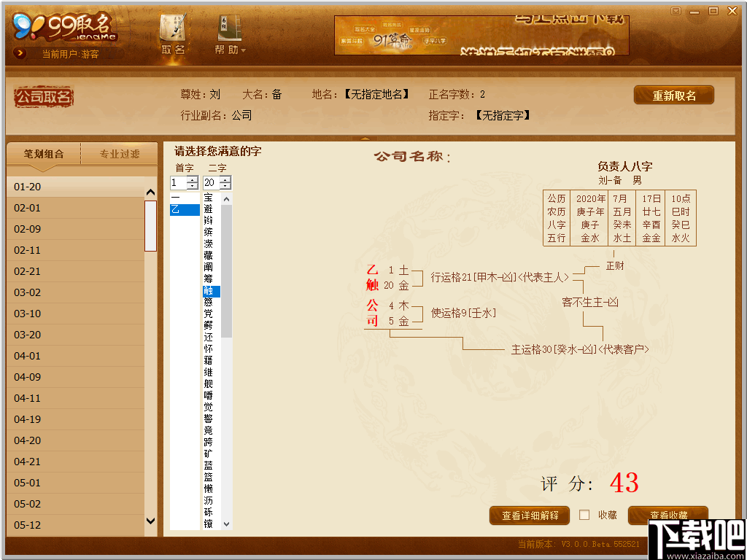Screen dimensions: 747x560
Task: Click the 99取名 logo
Action: pos(65,28)
